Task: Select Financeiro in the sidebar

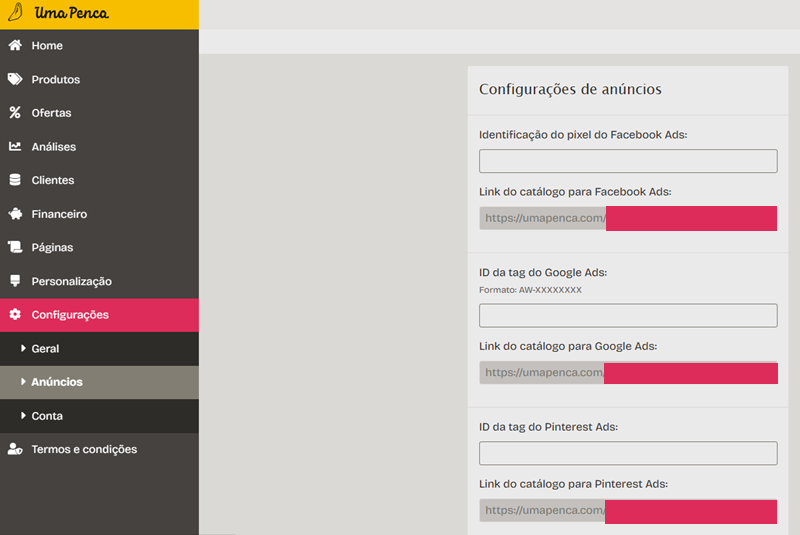Action: (99, 214)
